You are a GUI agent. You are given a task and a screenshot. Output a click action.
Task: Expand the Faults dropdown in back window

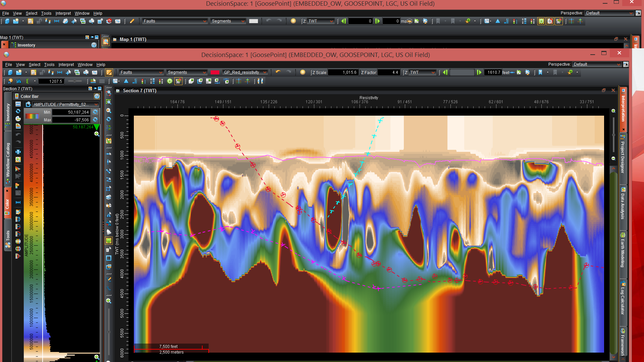[175, 21]
